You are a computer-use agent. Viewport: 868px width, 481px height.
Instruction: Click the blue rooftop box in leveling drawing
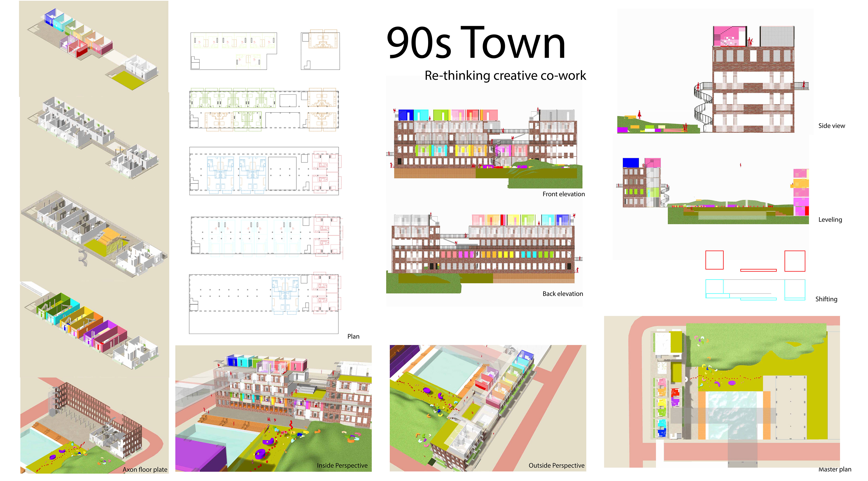tap(630, 163)
